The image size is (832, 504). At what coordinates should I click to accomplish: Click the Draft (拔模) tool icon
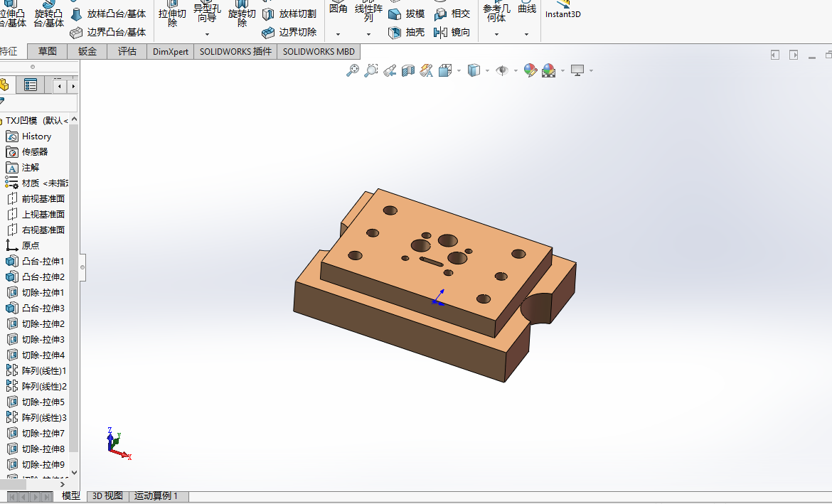coord(395,14)
